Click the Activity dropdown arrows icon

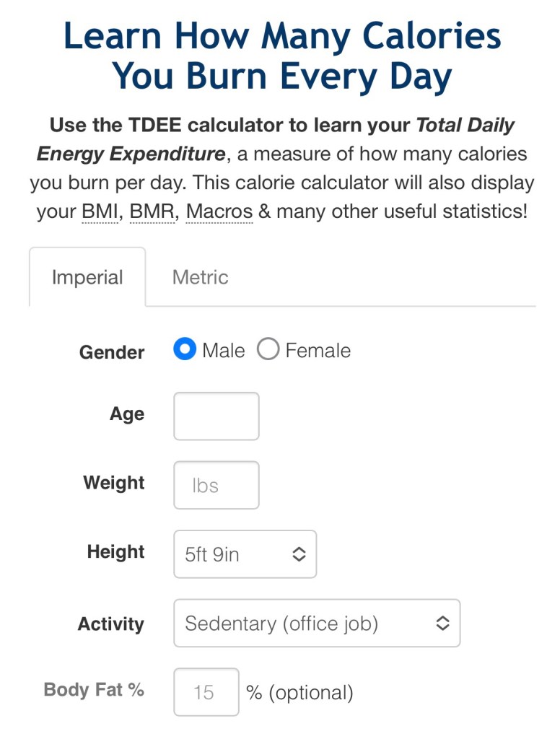tap(442, 623)
